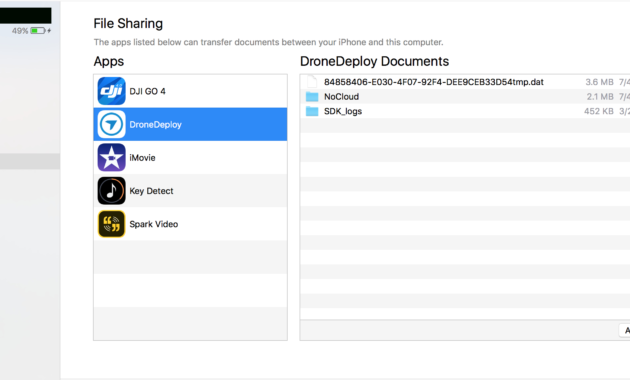Click the 2.1 MB size value
The width and height of the screenshot is (630, 380).
point(600,97)
